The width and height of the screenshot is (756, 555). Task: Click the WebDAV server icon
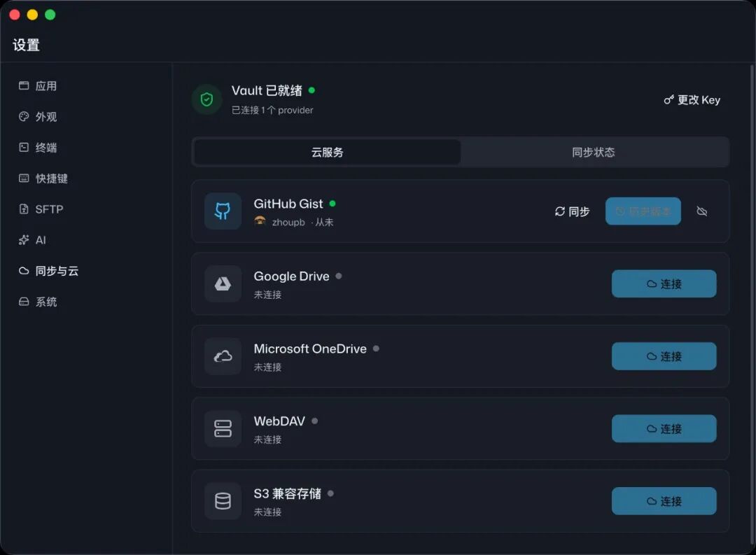[x=223, y=428]
